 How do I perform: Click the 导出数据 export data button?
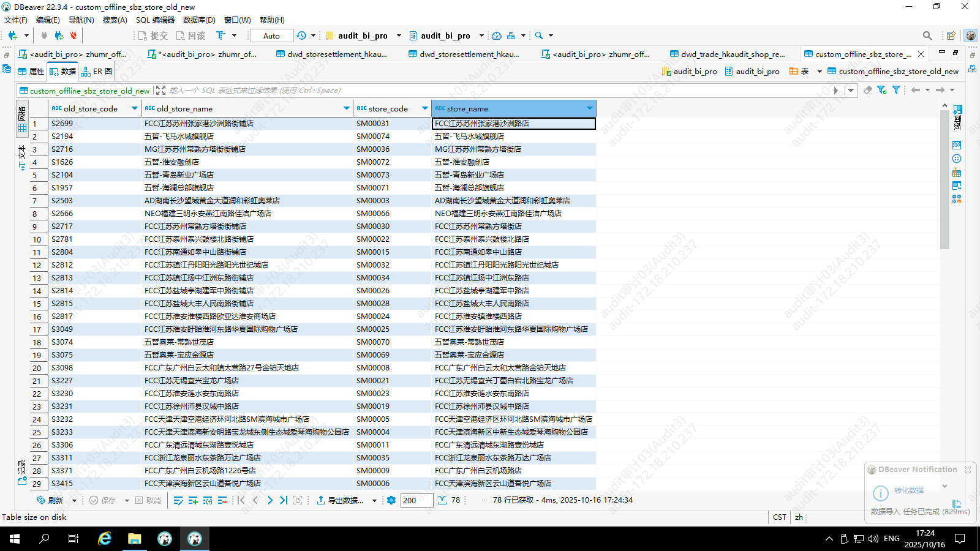pos(340,500)
